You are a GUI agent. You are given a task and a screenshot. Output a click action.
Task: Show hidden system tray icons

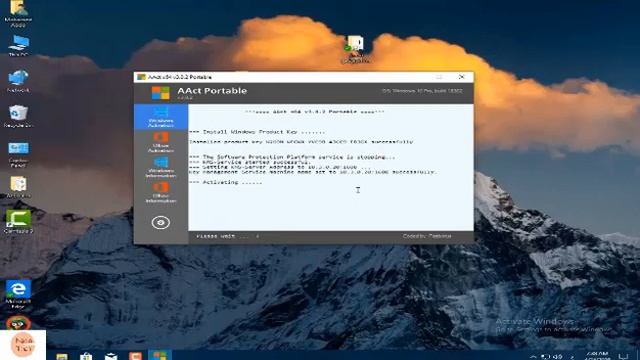point(533,357)
